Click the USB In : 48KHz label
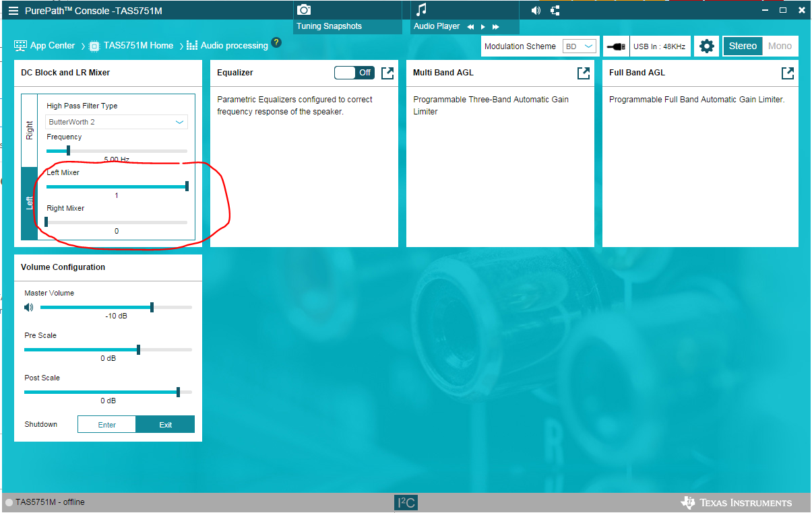812x513 pixels. click(659, 46)
